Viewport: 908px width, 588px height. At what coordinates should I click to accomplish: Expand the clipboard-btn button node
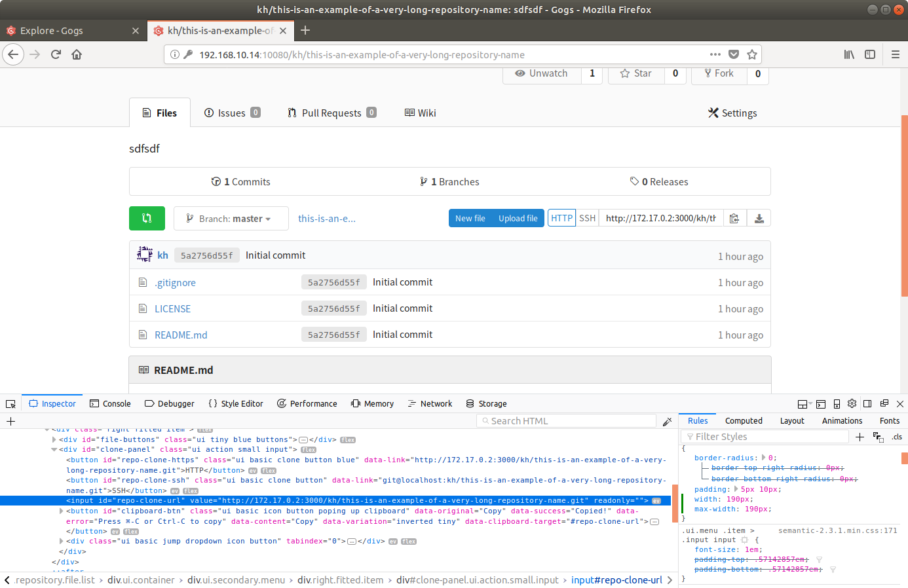coord(62,511)
